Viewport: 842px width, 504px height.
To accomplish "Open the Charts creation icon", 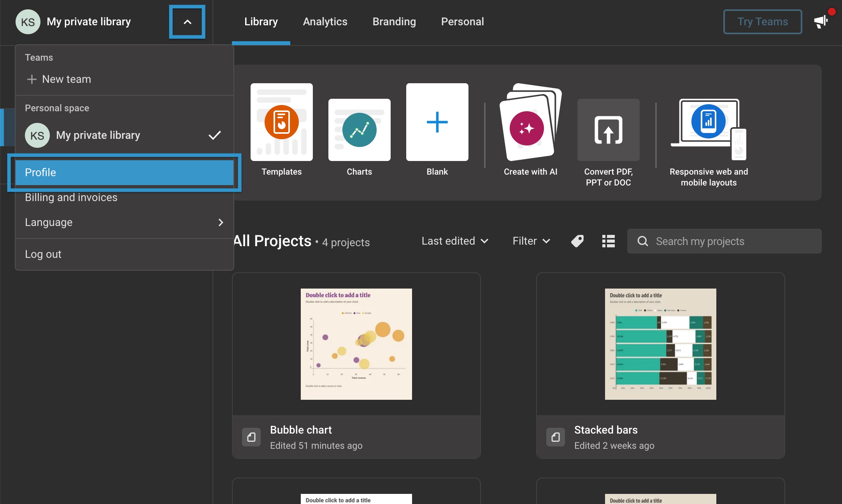I will (359, 130).
